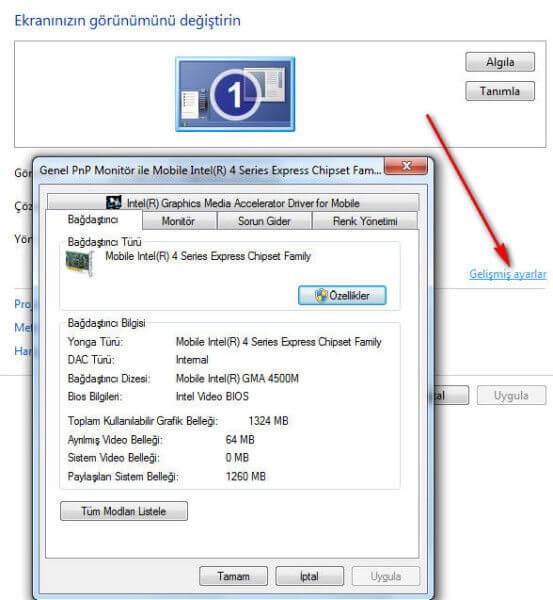Select the '1260 MB' shared memory value
The image size is (553, 600).
pyautogui.click(x=245, y=476)
